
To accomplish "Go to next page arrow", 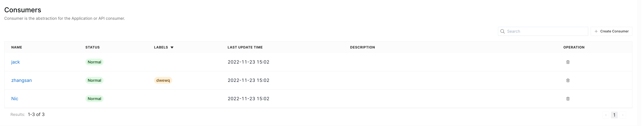I will (623, 115).
